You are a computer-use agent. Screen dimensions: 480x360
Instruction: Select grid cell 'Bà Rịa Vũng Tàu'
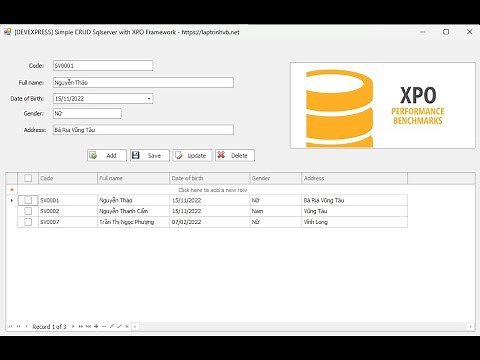pos(355,200)
